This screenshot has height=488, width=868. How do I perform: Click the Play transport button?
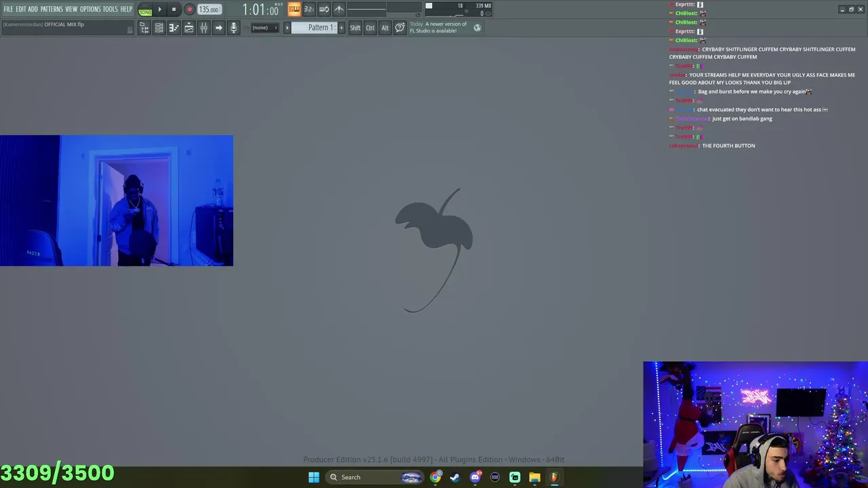click(160, 9)
